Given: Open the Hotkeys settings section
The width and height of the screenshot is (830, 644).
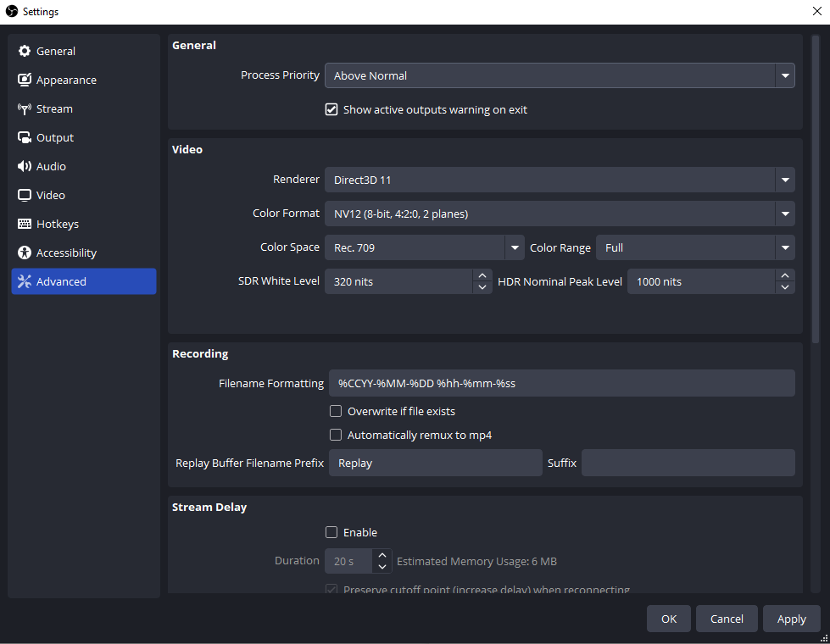Looking at the screenshot, I should [x=56, y=224].
